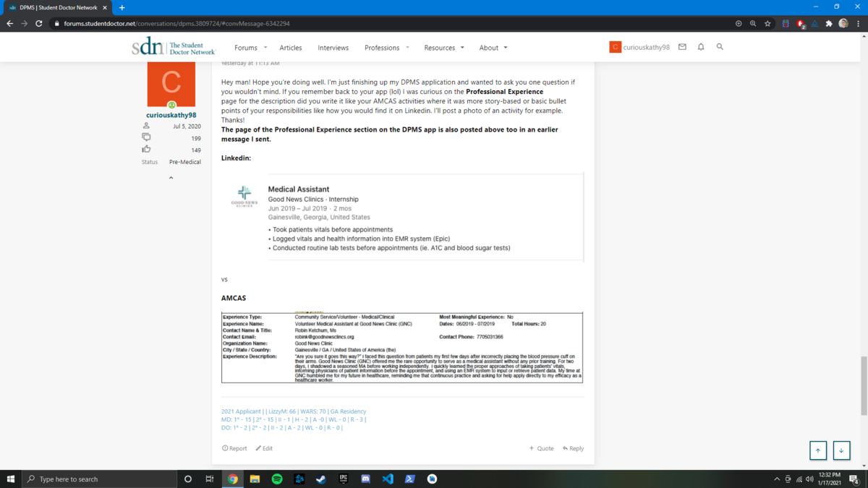Open Spotify from the taskbar
Viewport: 868px width, 488px height.
[x=277, y=479]
